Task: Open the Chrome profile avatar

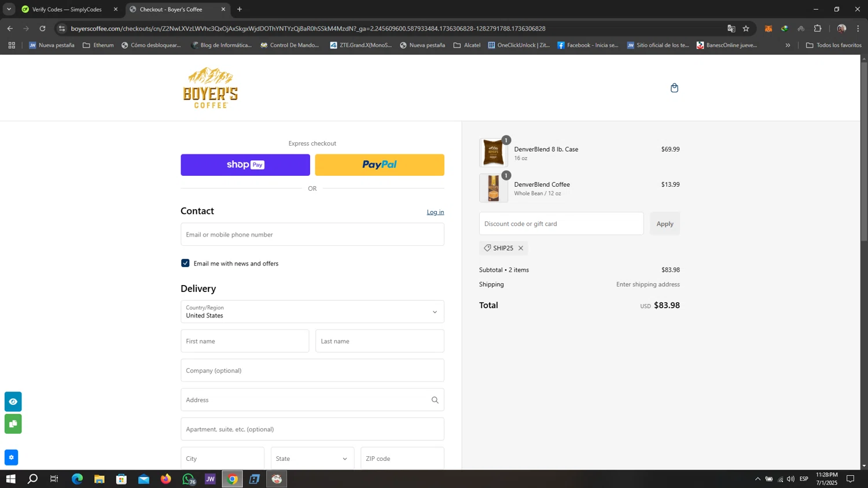Action: coord(841,28)
